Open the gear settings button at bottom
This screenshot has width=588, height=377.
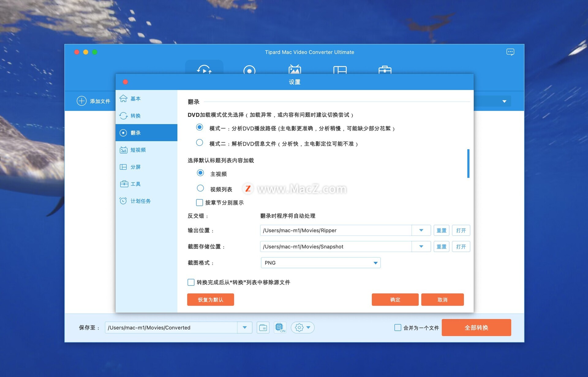(303, 328)
